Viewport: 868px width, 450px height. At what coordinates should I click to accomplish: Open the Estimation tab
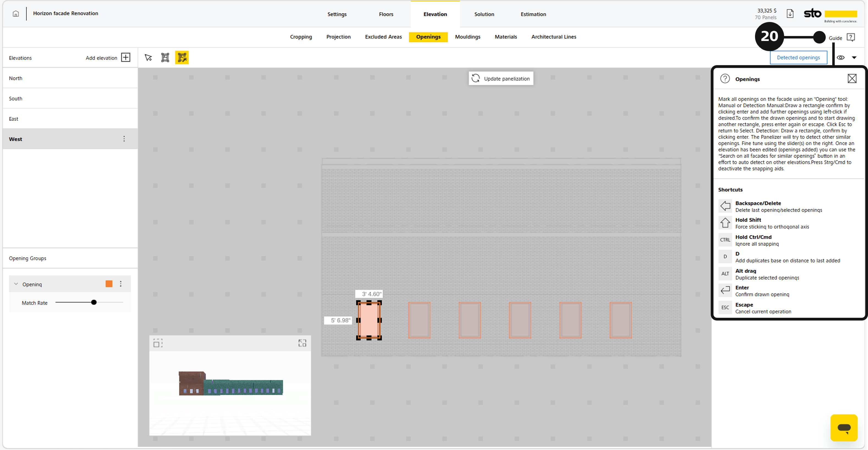coord(533,14)
